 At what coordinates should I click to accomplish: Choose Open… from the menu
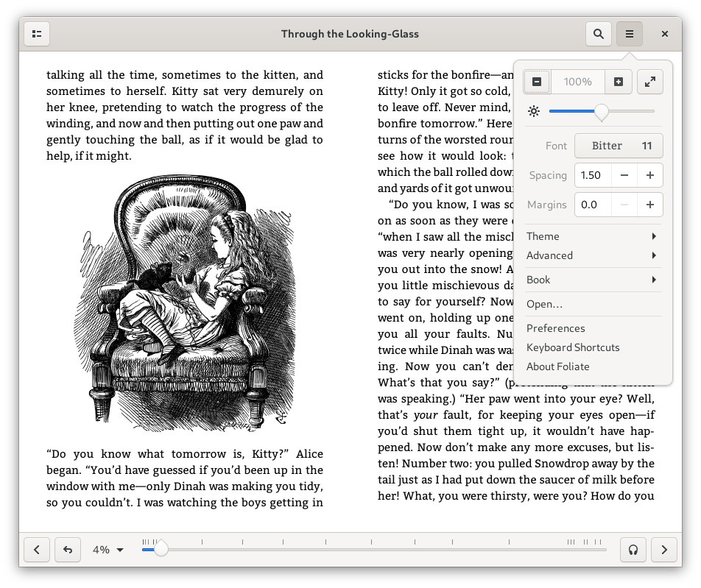pyautogui.click(x=592, y=304)
